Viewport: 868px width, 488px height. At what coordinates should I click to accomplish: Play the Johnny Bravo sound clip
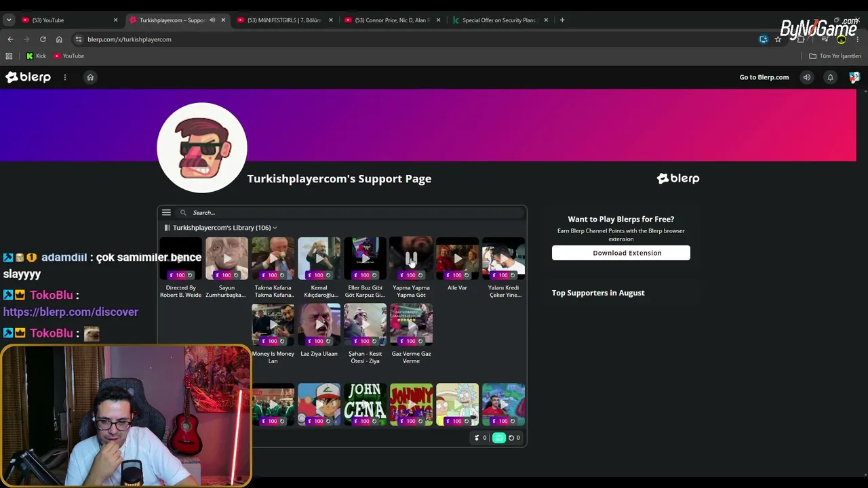tap(411, 405)
